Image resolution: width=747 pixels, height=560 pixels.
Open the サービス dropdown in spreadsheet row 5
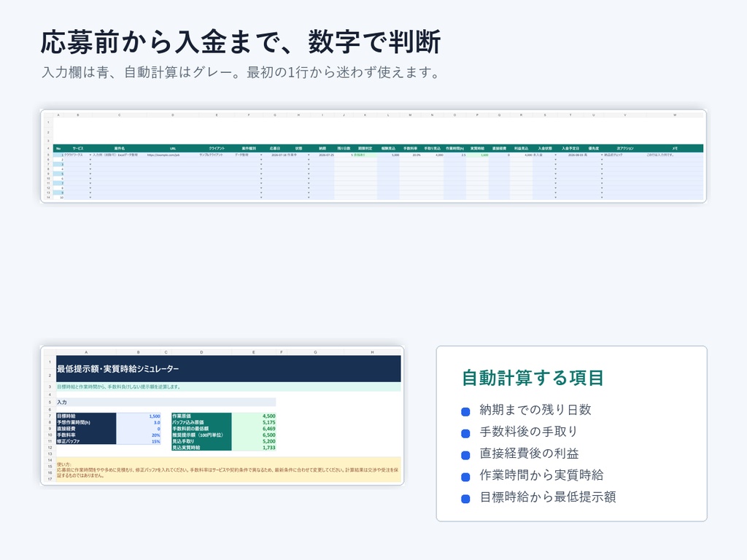click(90, 155)
